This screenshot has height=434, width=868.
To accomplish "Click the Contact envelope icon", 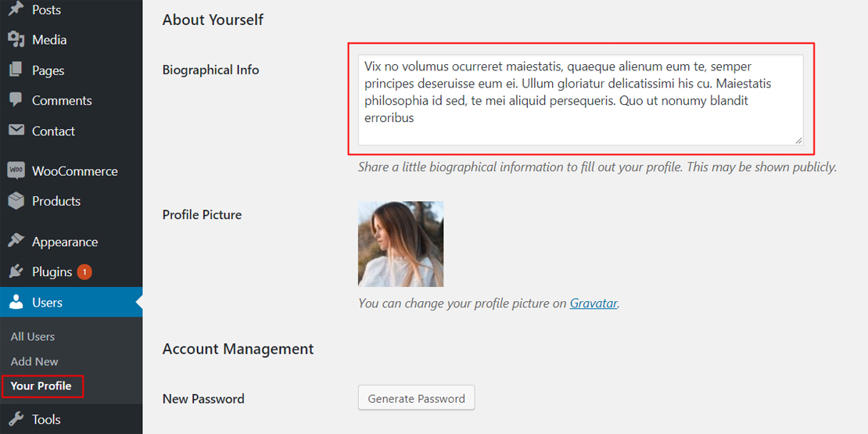I will click(16, 131).
